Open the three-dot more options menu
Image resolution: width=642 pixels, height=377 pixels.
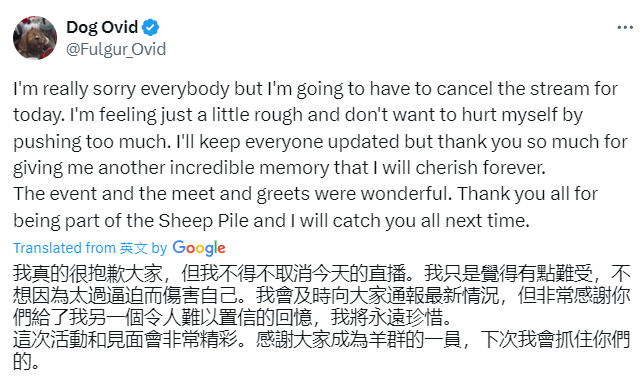click(x=625, y=27)
